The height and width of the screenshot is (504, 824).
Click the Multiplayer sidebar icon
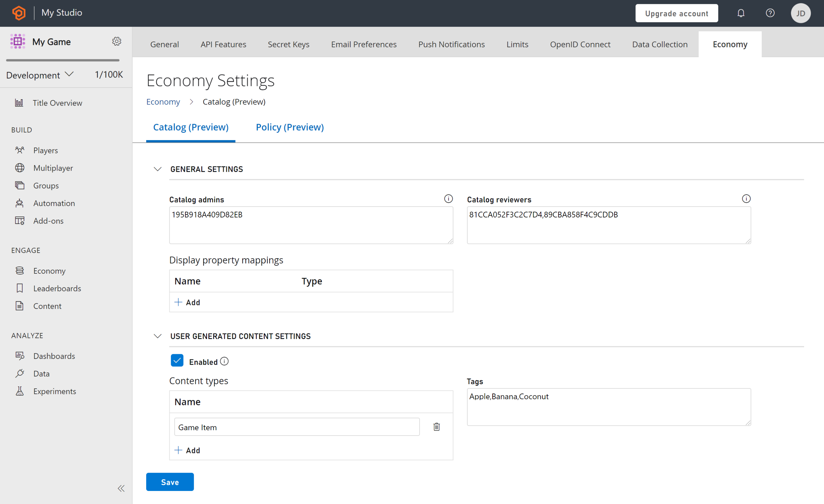[x=20, y=168]
